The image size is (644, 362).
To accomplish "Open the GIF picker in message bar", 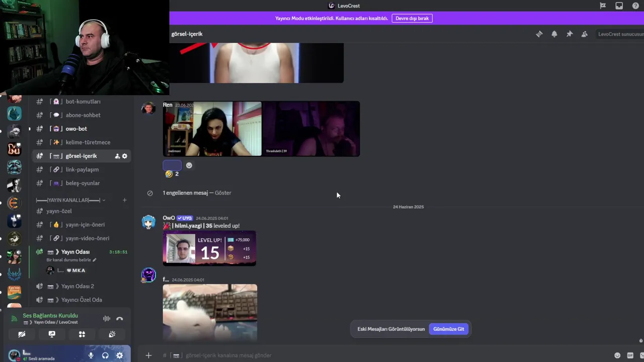I will click(630, 355).
